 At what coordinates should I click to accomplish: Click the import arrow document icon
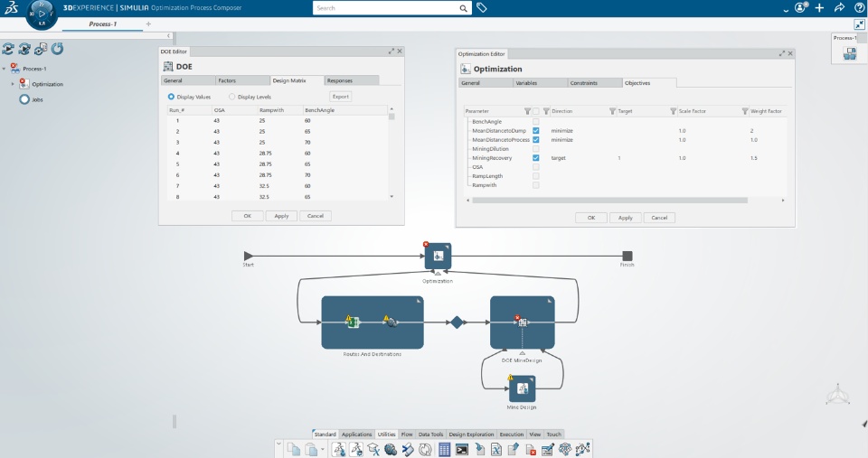(479, 449)
